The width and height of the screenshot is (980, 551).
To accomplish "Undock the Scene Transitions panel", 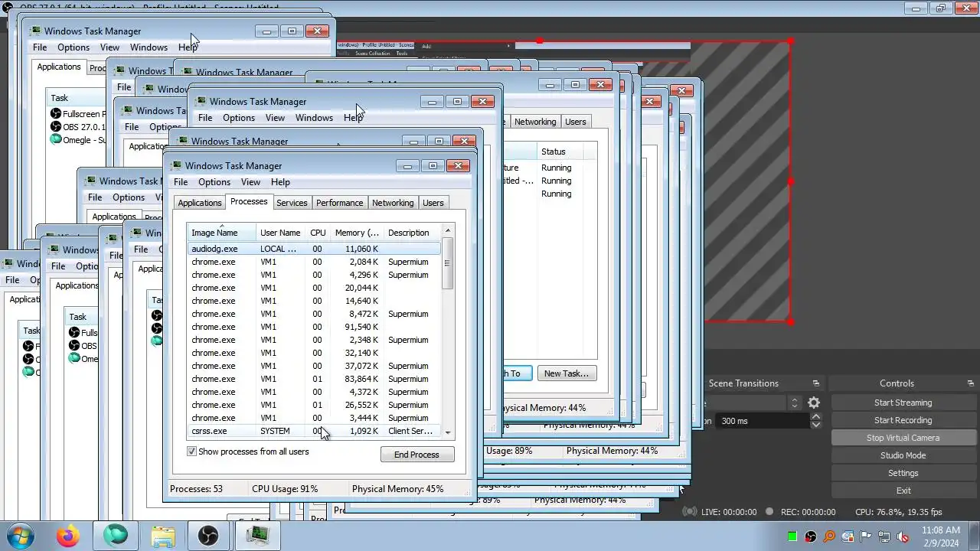I will click(x=815, y=383).
